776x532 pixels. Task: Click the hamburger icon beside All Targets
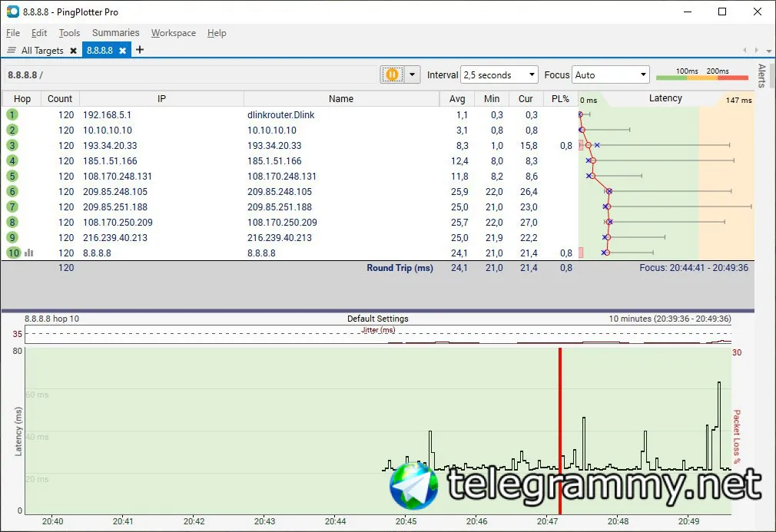(12, 51)
